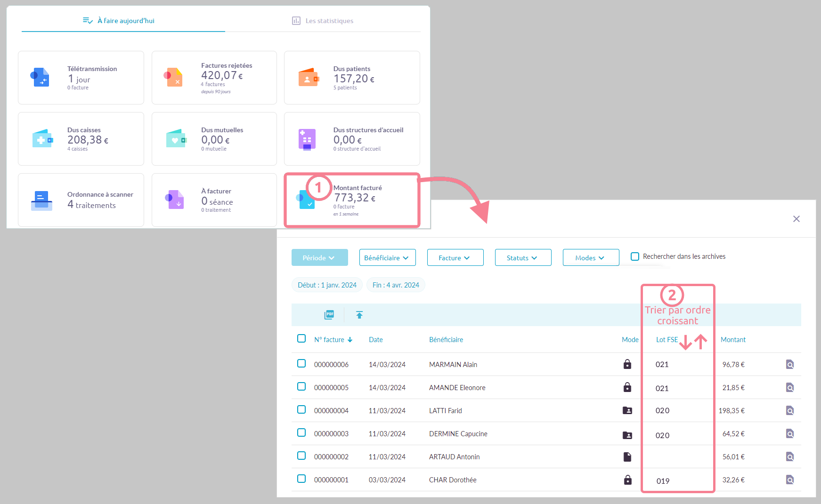Close the invoice list panel
821x504 pixels.
(796, 219)
